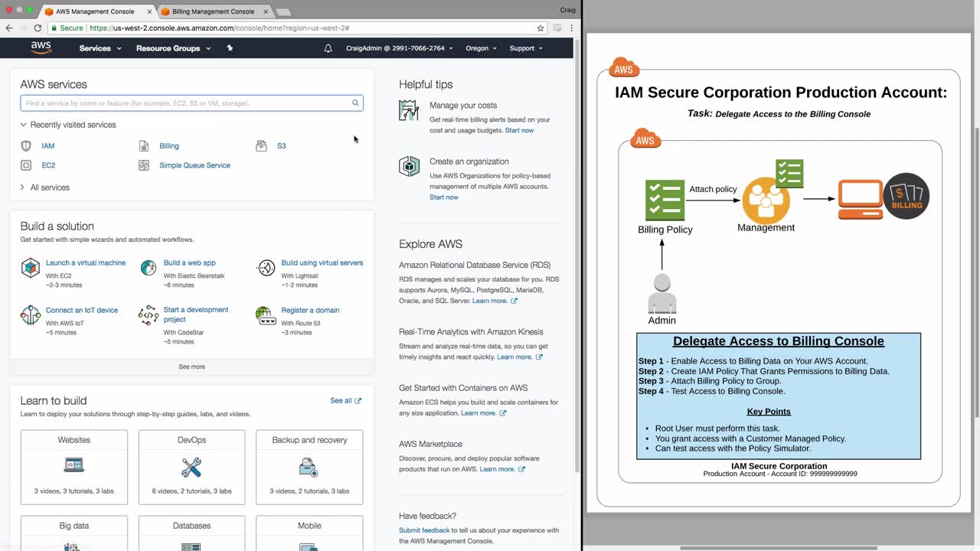Click the Billing service document icon

tap(144, 145)
